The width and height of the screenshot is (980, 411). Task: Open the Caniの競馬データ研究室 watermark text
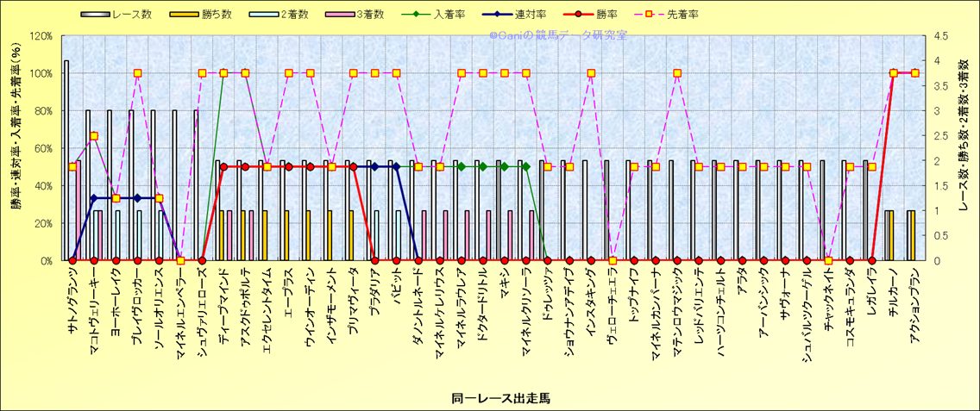pyautogui.click(x=558, y=36)
